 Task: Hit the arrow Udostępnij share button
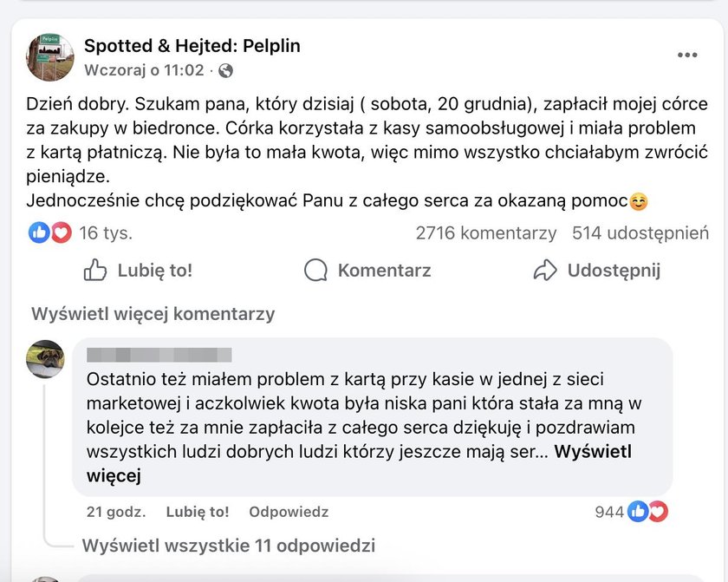coord(596,271)
